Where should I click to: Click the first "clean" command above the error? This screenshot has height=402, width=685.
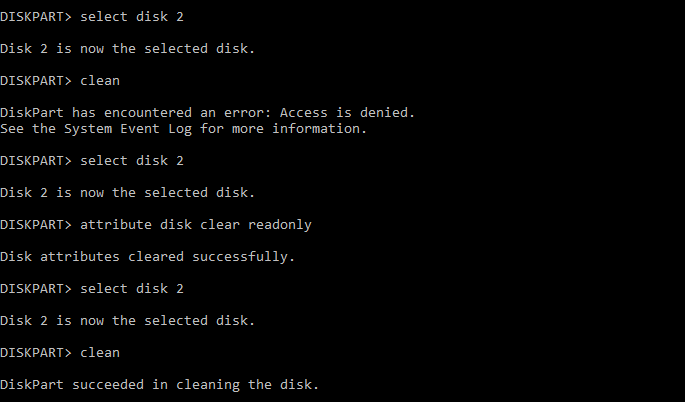click(x=98, y=80)
